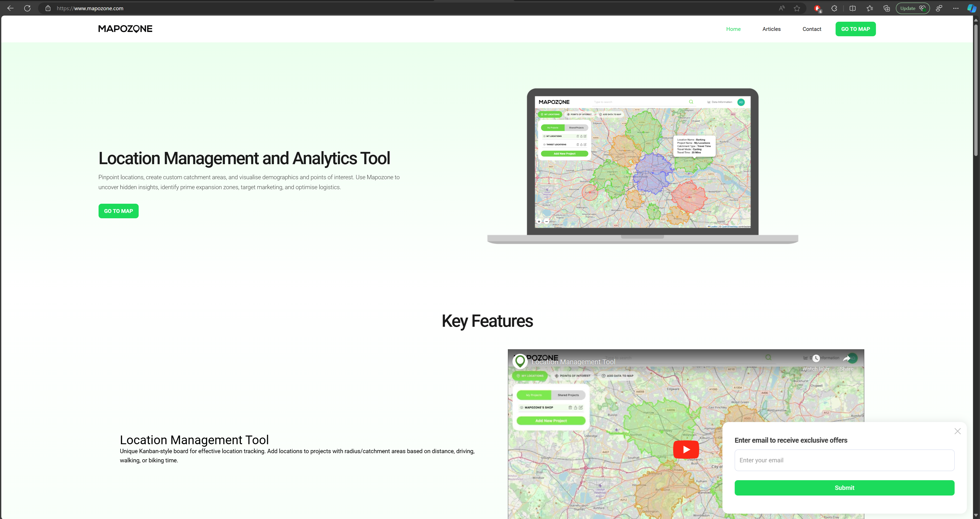View site information via the lock icon
This screenshot has height=519, width=980.
[x=48, y=8]
